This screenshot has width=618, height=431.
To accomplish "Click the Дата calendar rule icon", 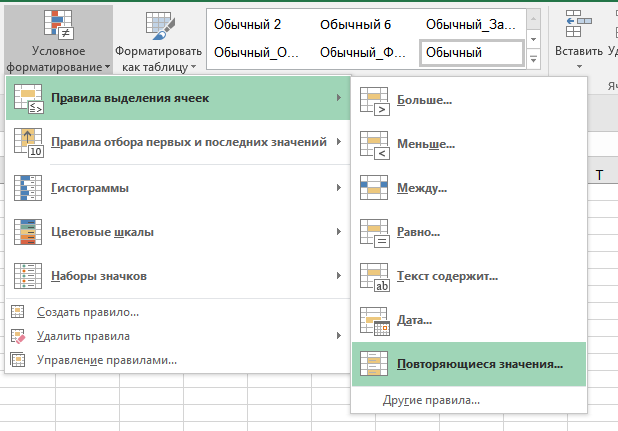I will click(373, 320).
